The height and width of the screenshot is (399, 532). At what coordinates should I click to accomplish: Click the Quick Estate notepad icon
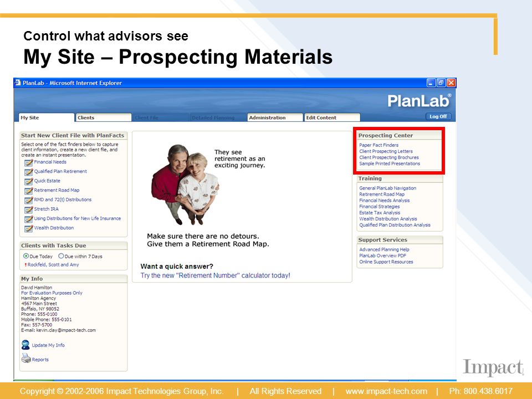pyautogui.click(x=28, y=182)
